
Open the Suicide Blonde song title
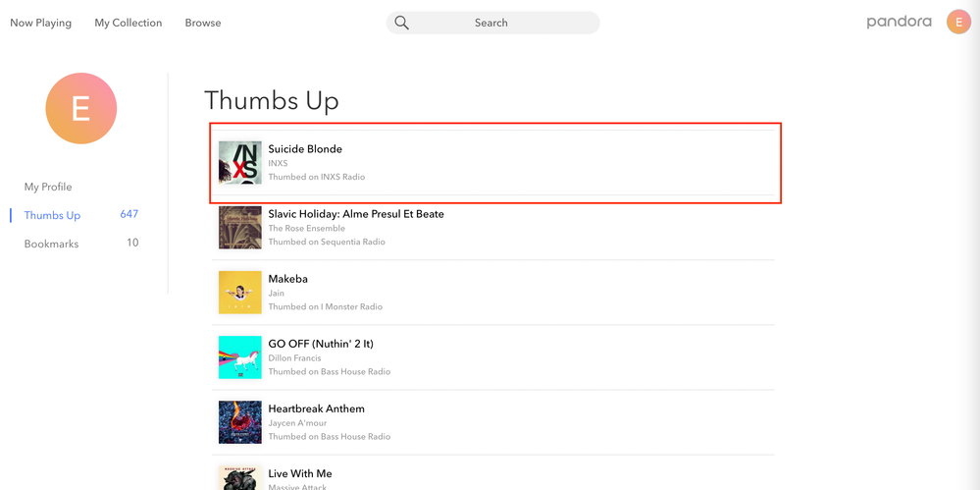(x=305, y=149)
